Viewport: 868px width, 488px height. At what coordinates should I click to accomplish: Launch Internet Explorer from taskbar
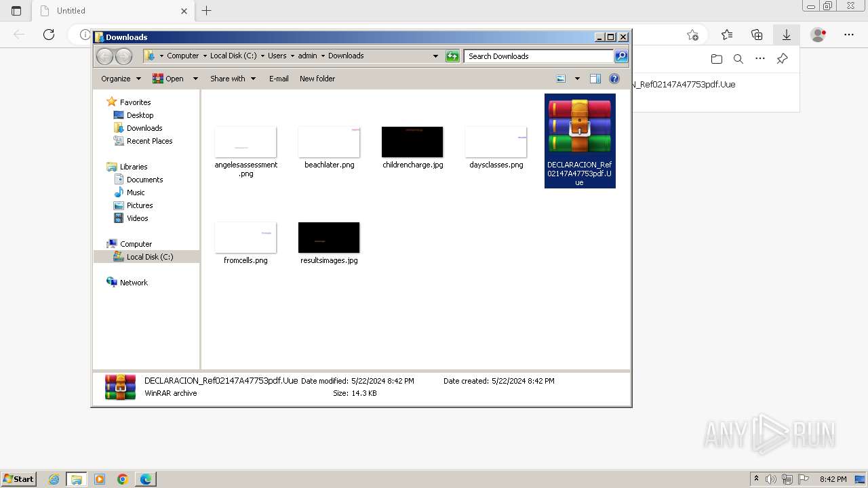pyautogui.click(x=54, y=479)
